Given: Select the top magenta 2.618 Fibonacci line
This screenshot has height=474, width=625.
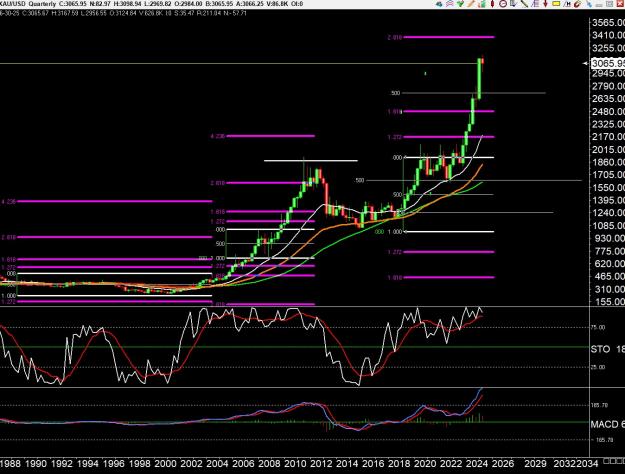Looking at the screenshot, I should [x=449, y=37].
